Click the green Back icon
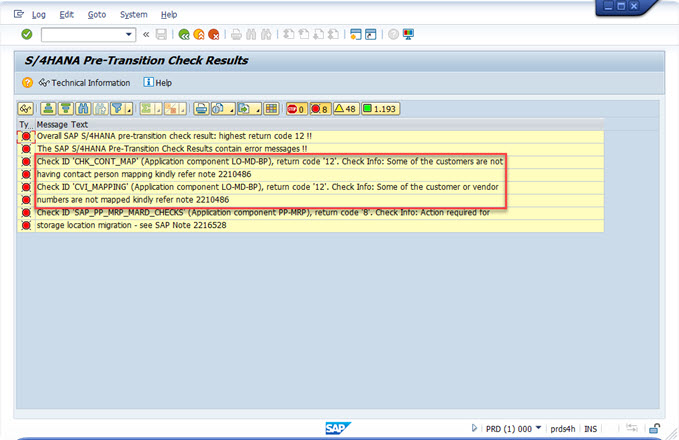679x440 pixels. (x=184, y=34)
